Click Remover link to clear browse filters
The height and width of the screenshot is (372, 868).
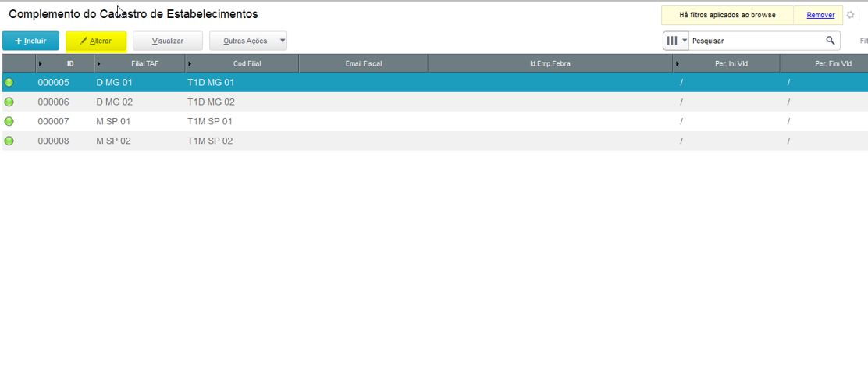820,15
